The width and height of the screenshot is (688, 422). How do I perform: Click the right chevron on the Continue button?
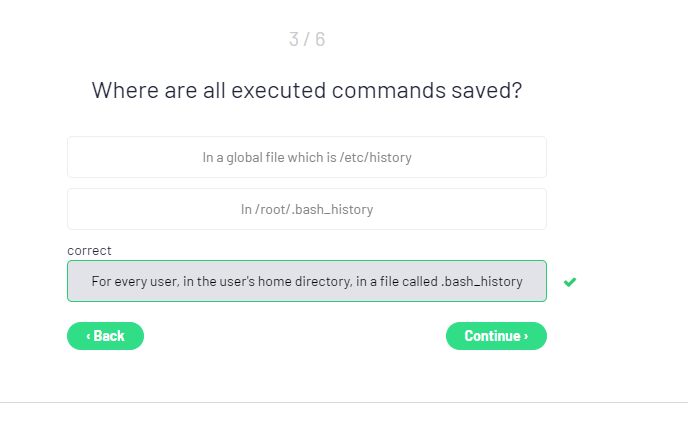(526, 336)
